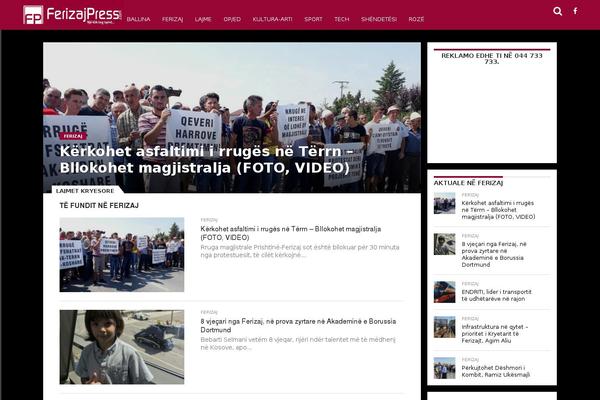Open boy photo thumbnail in main list

pyautogui.click(x=122, y=347)
